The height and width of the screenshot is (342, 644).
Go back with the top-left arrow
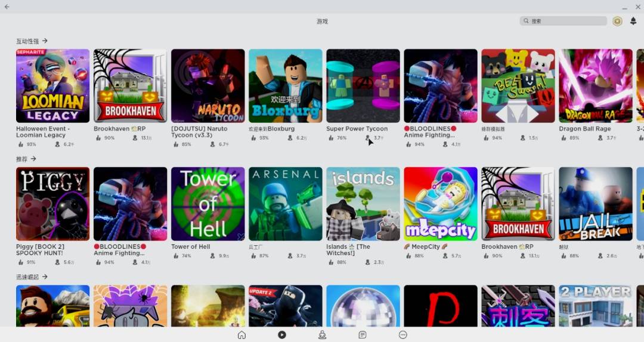[x=7, y=7]
